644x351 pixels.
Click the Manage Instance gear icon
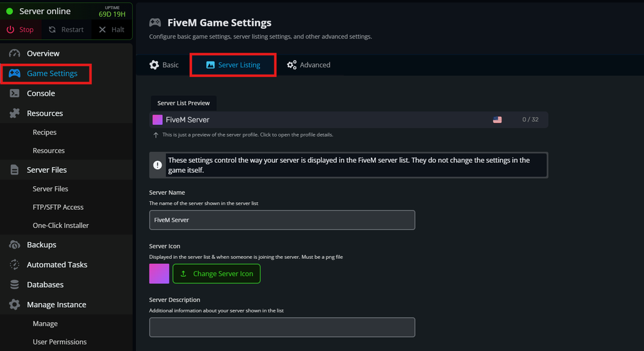(x=14, y=305)
